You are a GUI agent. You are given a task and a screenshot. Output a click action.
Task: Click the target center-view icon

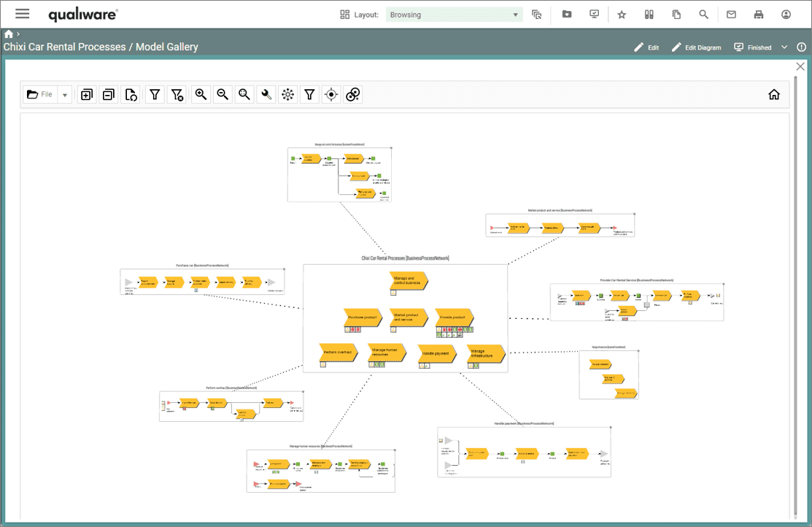tap(331, 94)
